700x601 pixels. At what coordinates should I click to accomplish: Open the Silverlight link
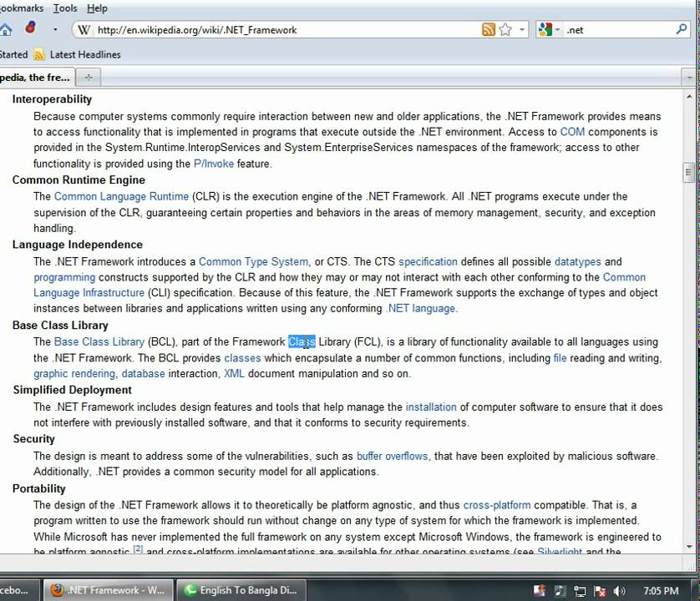[x=560, y=551]
